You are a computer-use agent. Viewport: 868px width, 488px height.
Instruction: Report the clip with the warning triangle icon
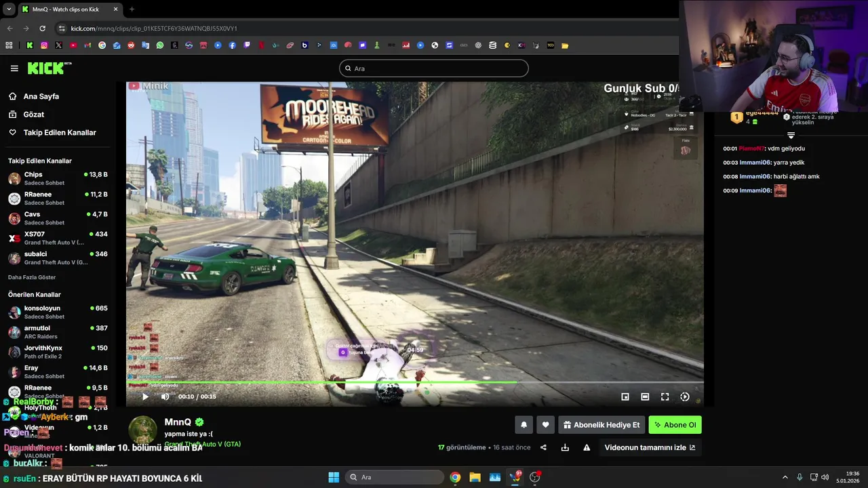[587, 447]
